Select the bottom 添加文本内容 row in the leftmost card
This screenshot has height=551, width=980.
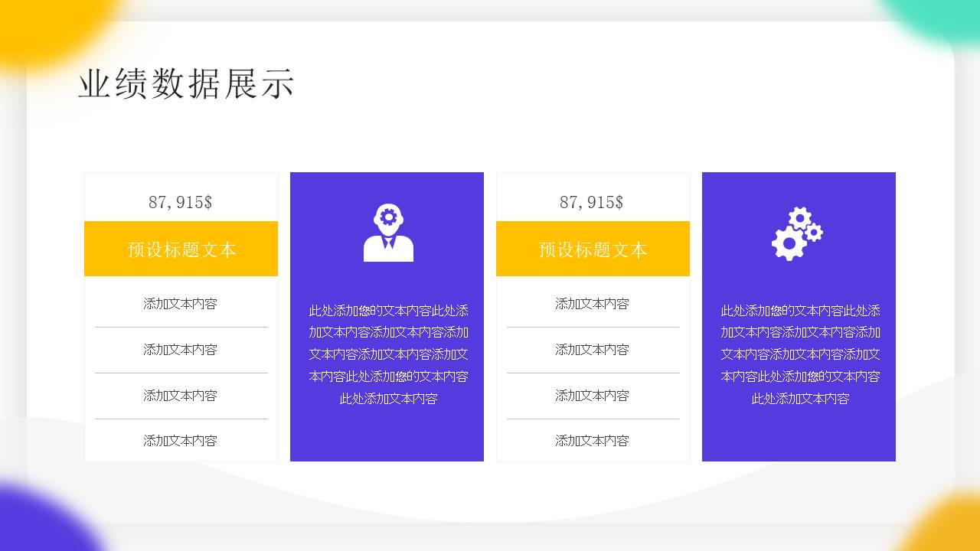[181, 441]
